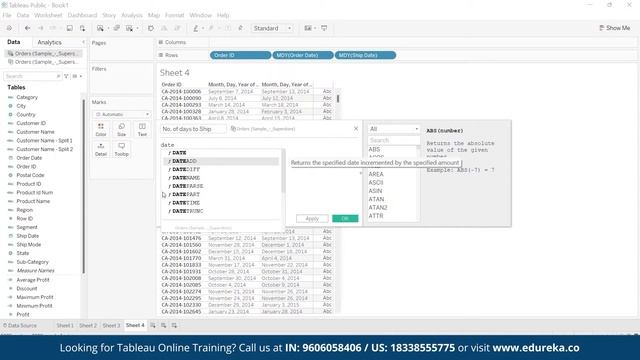Click the Show/hide cards toolbar icon

coord(308,28)
